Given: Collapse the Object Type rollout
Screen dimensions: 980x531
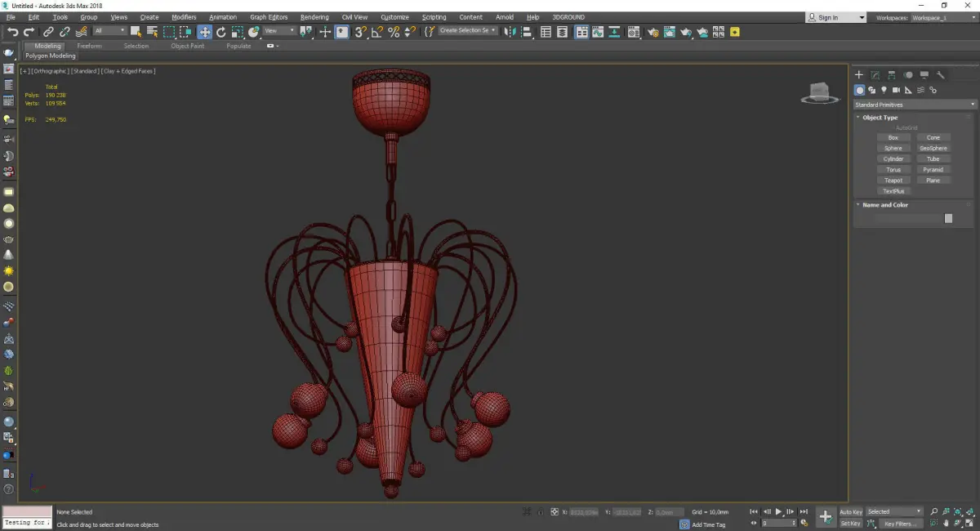Looking at the screenshot, I should (x=880, y=118).
